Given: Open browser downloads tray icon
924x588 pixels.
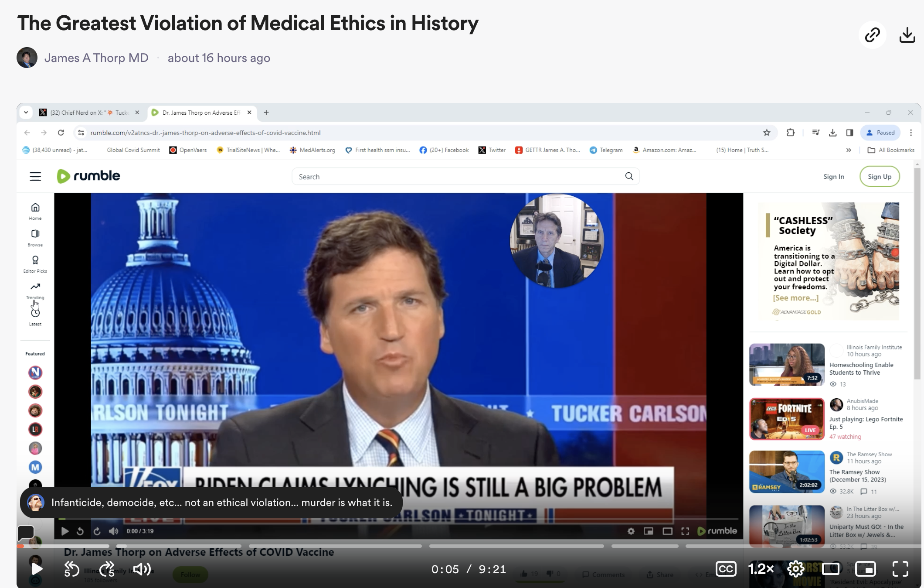Looking at the screenshot, I should [833, 133].
